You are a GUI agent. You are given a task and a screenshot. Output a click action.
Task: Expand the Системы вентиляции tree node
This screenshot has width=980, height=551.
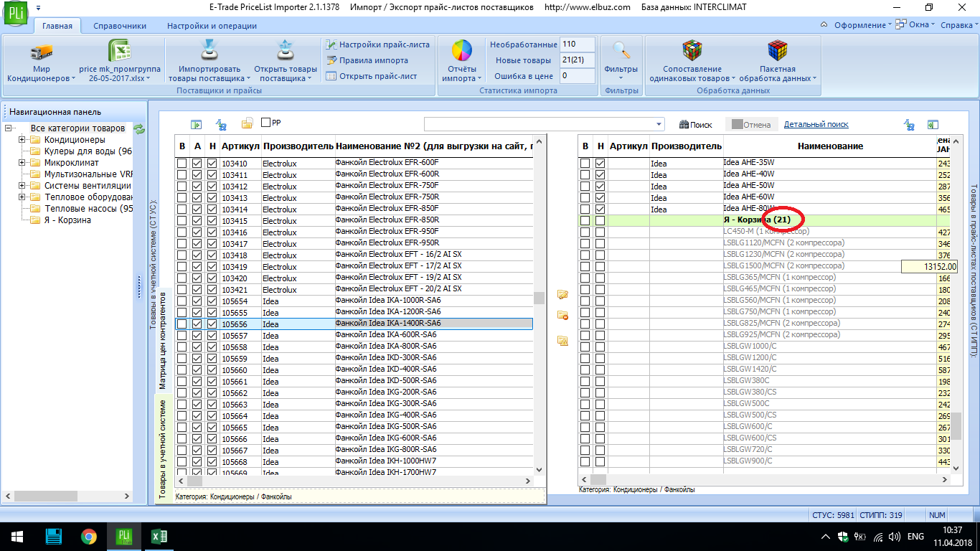(x=22, y=186)
